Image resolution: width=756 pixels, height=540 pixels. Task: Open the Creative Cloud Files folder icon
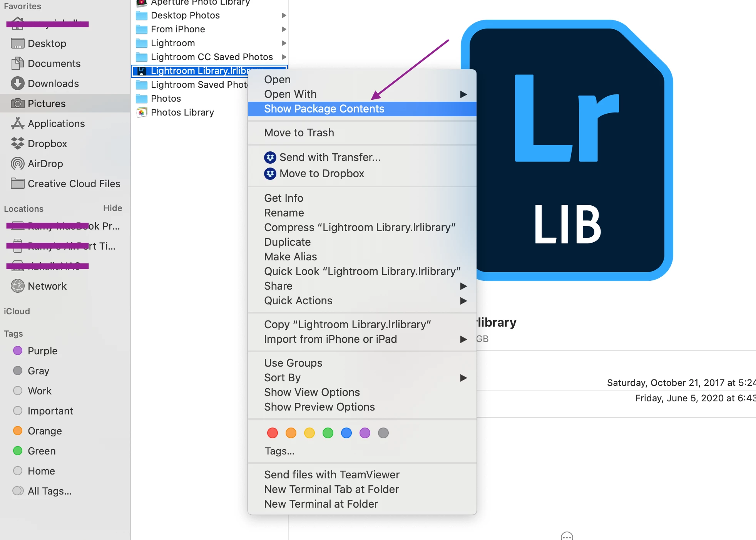[x=17, y=184]
